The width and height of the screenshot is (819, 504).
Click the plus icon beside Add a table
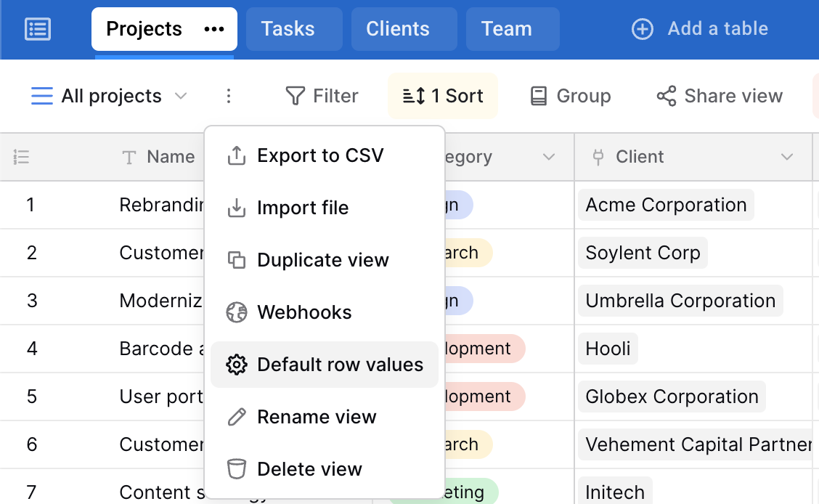(642, 29)
